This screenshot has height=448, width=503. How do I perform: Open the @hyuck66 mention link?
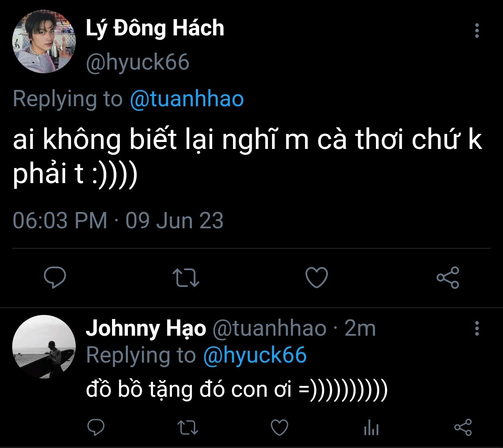(255, 355)
